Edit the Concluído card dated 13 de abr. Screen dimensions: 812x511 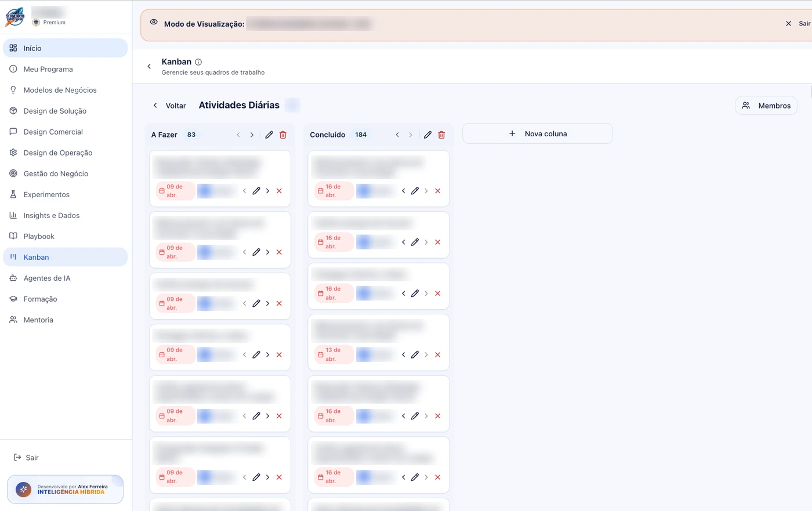[415, 354]
